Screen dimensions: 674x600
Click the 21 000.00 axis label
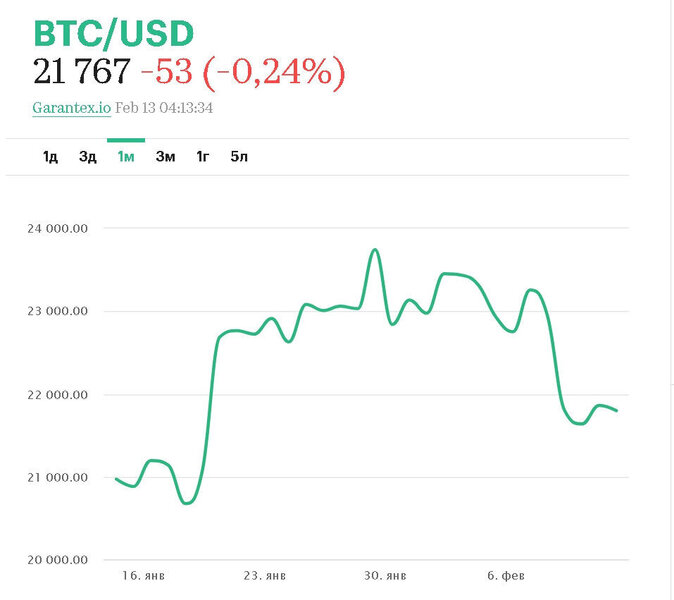coord(60,477)
